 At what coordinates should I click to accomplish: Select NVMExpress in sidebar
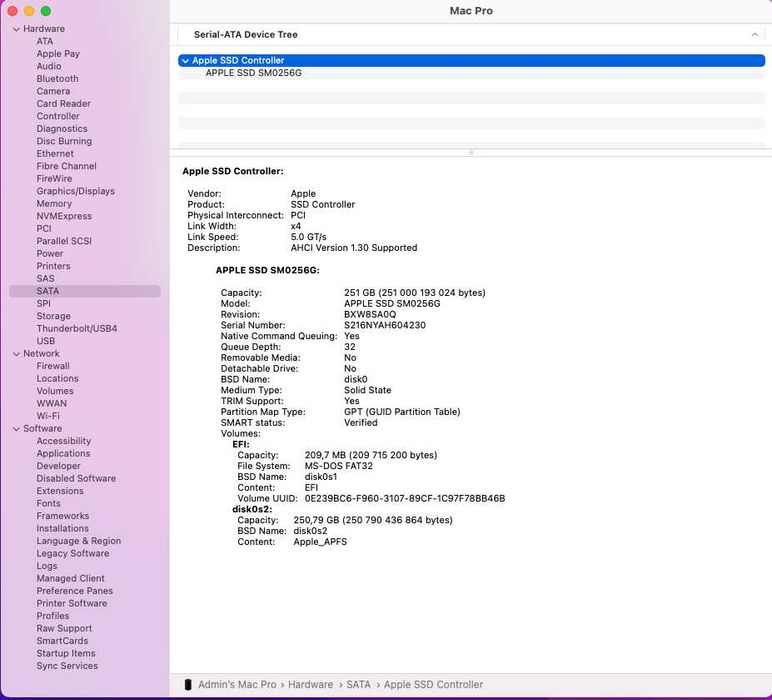tap(64, 216)
